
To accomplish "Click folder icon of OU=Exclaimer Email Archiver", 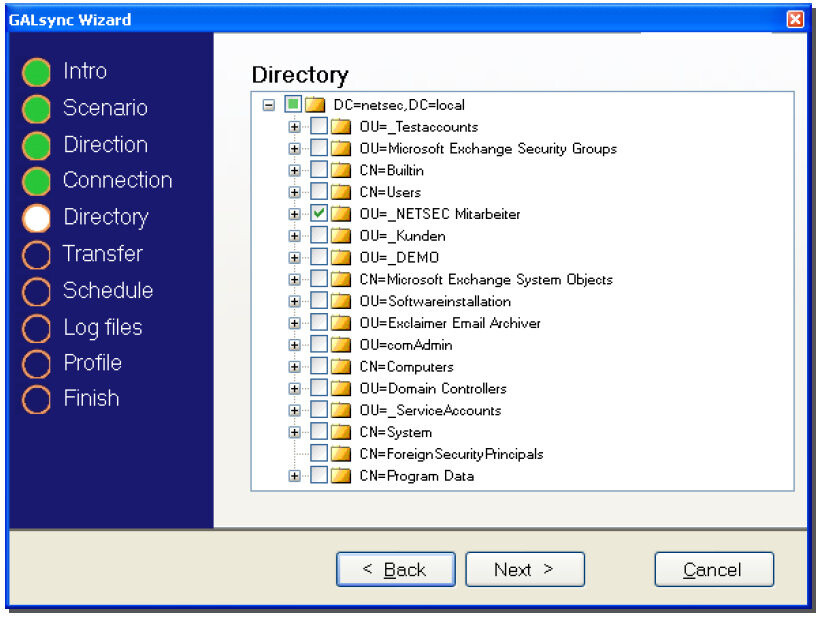I will tap(341, 323).
